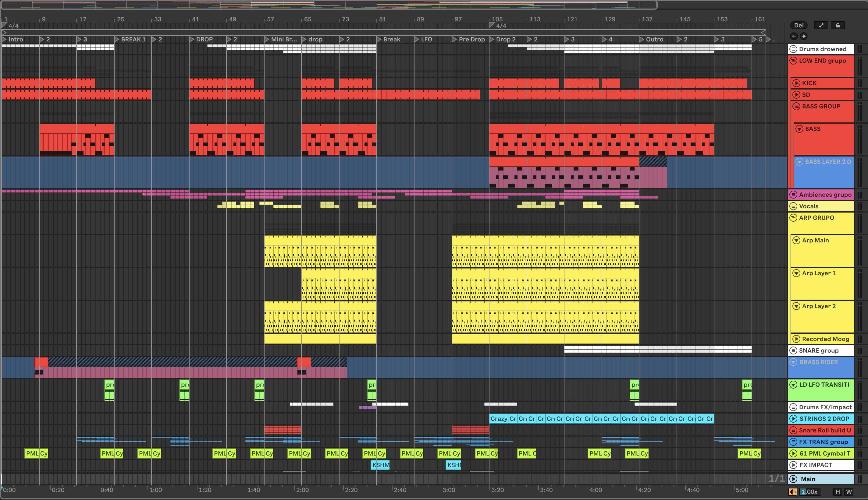Screen dimensions: 868x500
Task: Jump to next locator arrow
Action: [803, 36]
